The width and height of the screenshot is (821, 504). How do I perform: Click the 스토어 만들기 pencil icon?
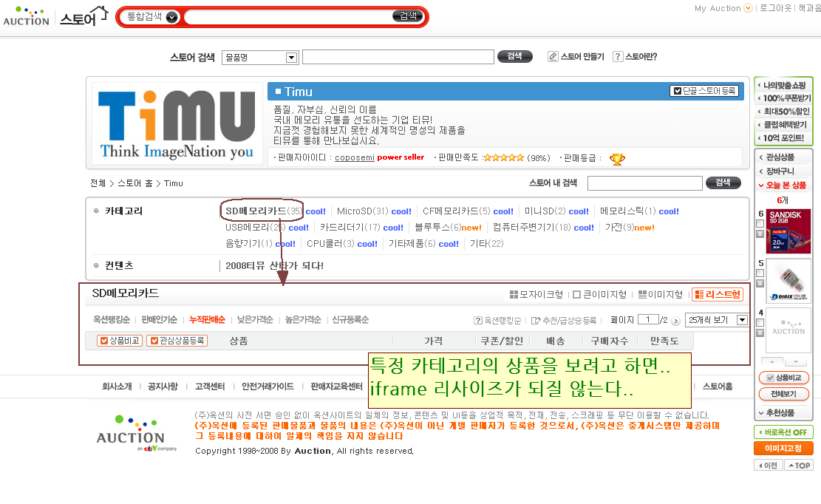tap(553, 56)
